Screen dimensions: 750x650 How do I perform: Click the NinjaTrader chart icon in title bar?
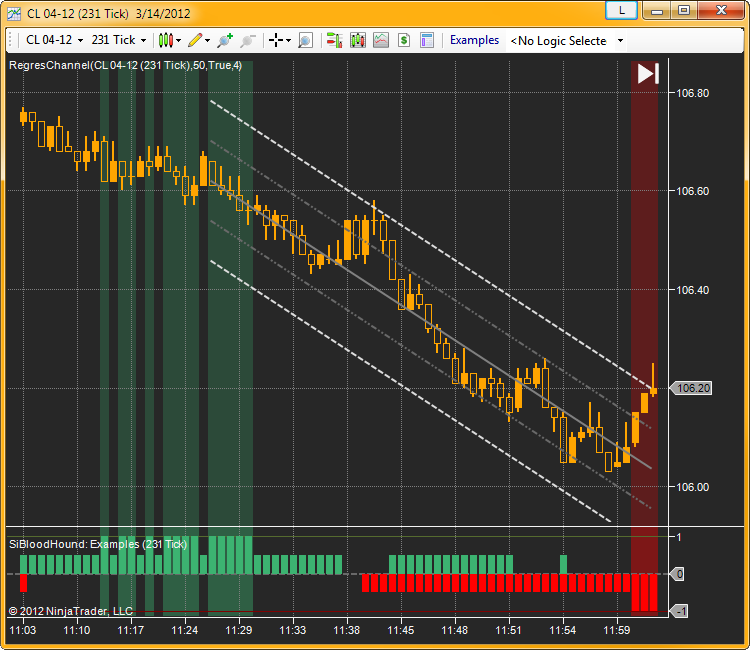(x=14, y=13)
